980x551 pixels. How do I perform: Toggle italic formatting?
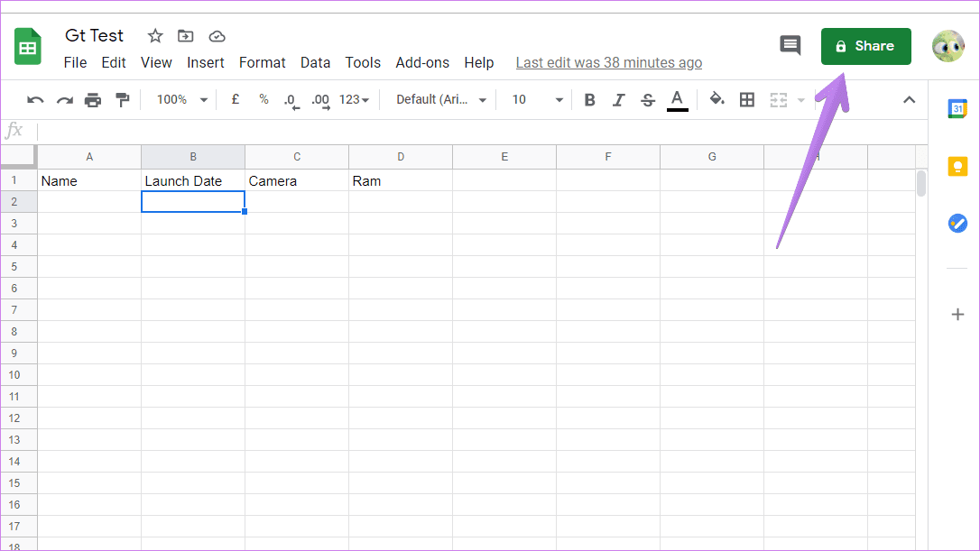(x=618, y=100)
